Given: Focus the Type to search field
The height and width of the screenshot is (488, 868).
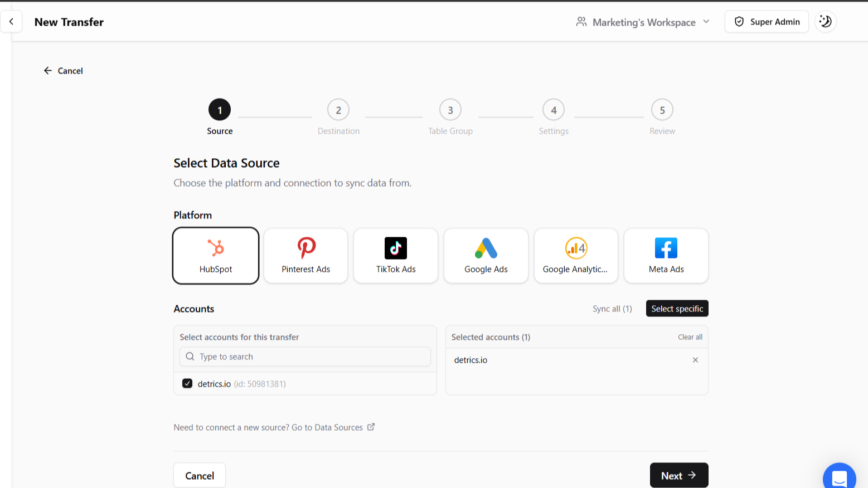Looking at the screenshot, I should tap(305, 357).
